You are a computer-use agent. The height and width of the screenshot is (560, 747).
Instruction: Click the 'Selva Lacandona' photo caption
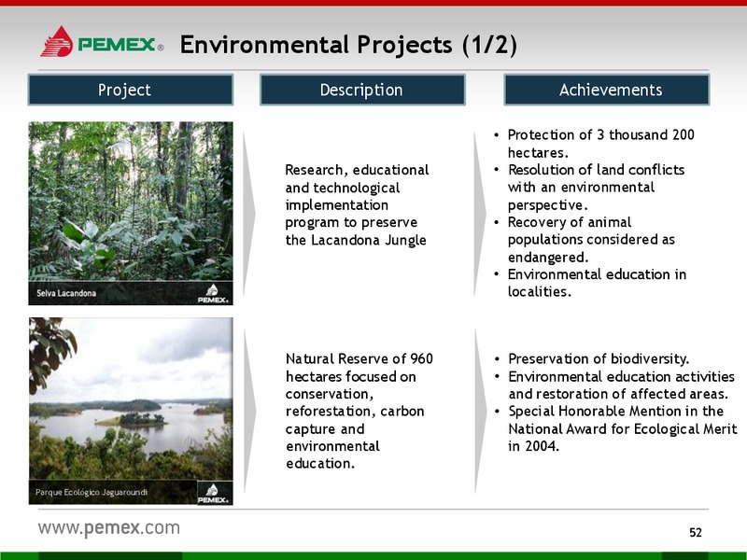[x=66, y=293]
